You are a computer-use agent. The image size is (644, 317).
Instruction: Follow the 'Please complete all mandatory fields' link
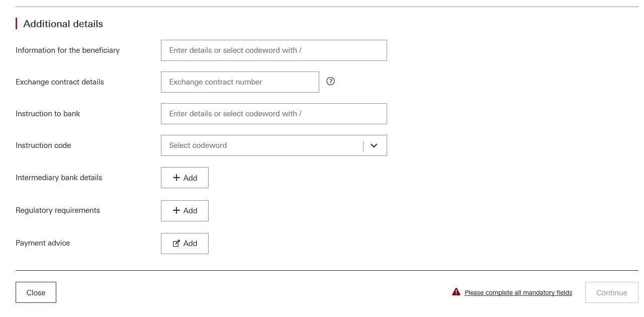click(518, 293)
